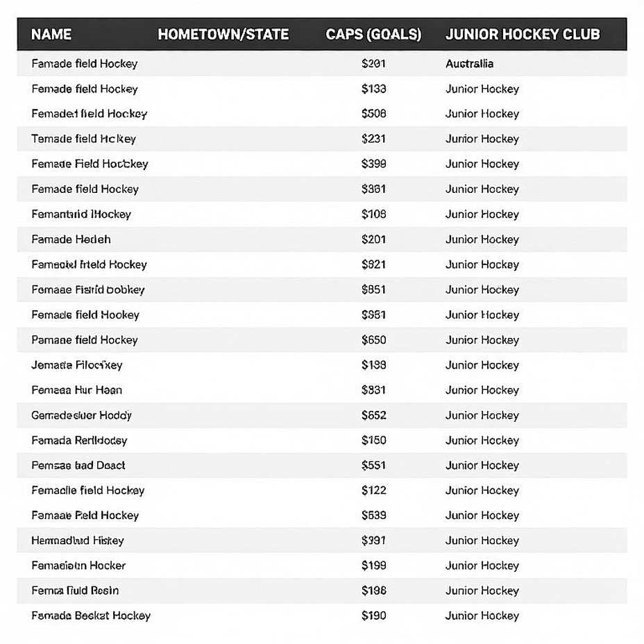Image resolution: width=644 pixels, height=644 pixels.
Task: Select the $921 value cell
Action: point(374,264)
